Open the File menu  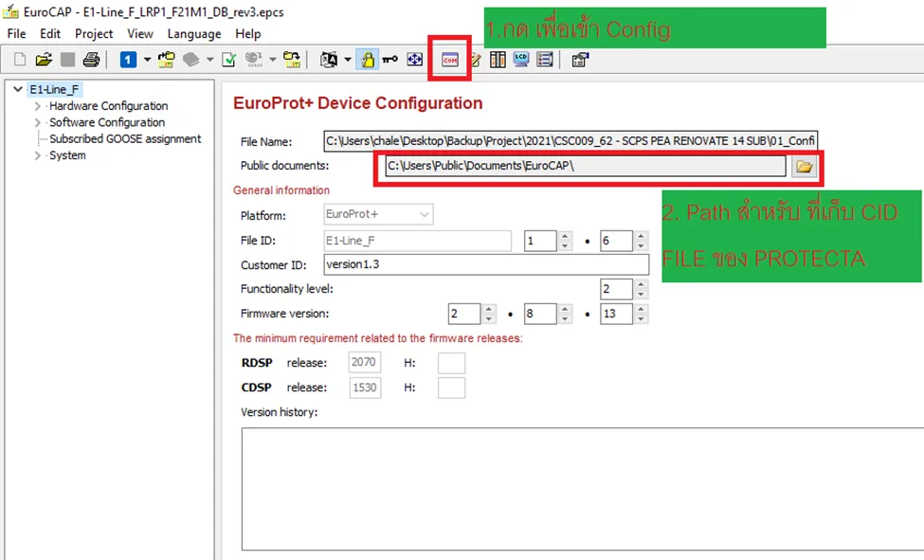pos(16,33)
